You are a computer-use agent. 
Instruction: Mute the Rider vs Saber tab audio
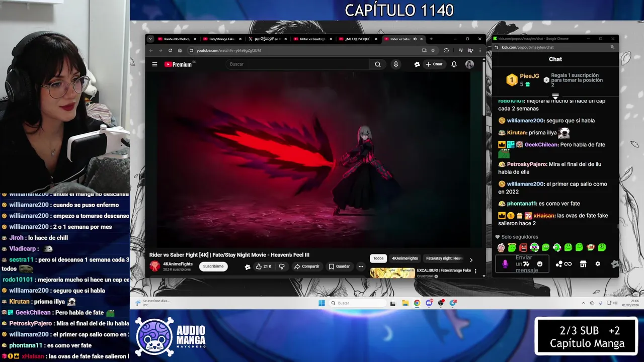415,39
